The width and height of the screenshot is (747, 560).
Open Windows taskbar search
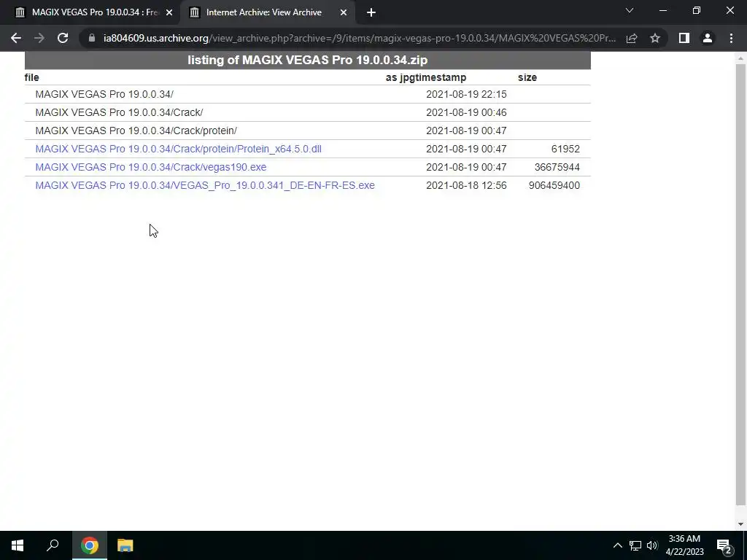coord(53,545)
